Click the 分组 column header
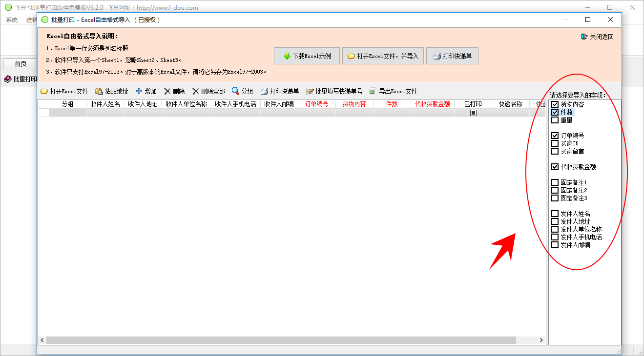Image resolution: width=644 pixels, height=356 pixels. pos(68,104)
